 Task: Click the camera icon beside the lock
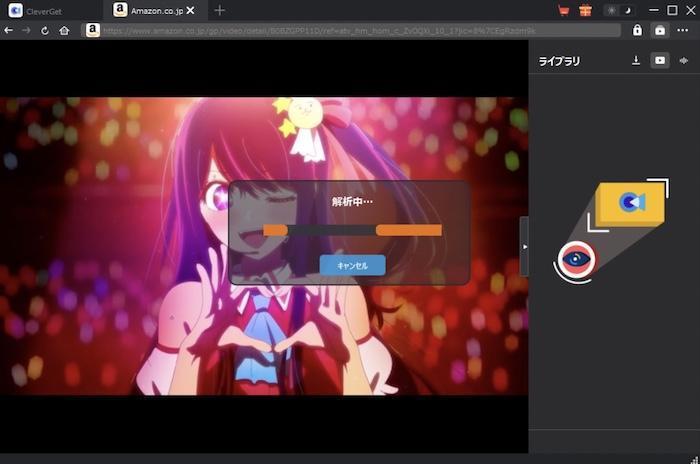pos(660,30)
